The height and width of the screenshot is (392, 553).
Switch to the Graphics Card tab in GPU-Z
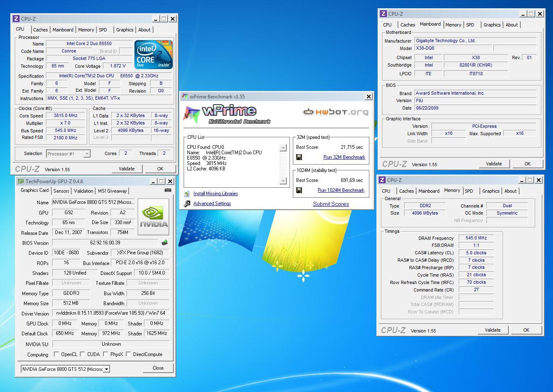35,191
